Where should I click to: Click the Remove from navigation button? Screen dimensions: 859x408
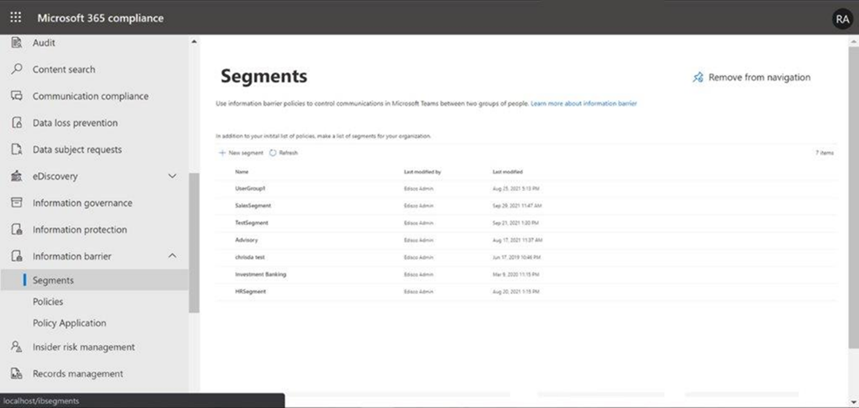tap(752, 77)
